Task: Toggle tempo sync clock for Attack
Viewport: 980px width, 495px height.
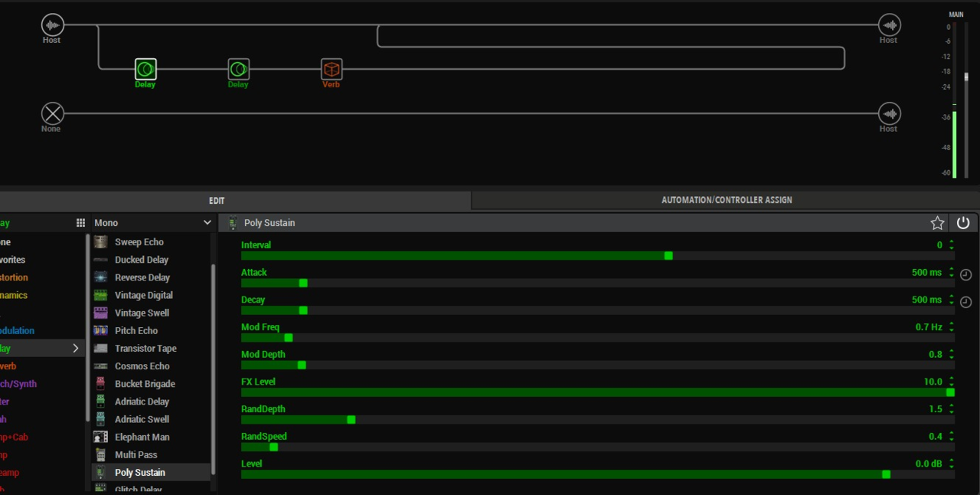Action: (965, 275)
